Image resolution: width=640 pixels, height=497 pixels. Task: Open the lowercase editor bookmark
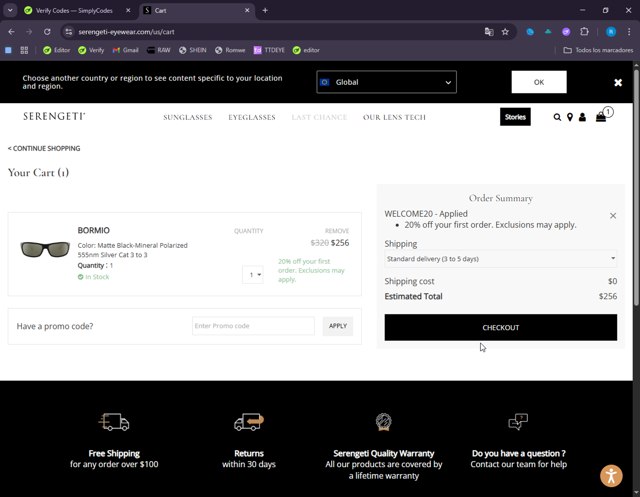tap(306, 50)
